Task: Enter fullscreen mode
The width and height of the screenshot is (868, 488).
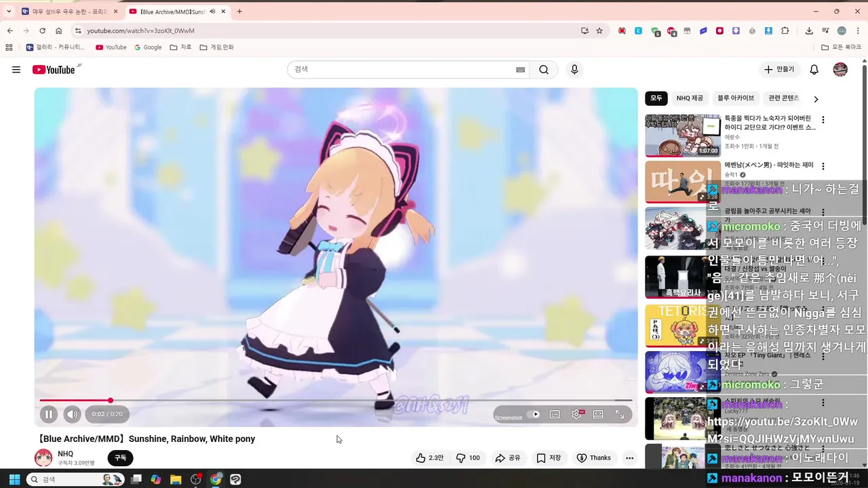Action: 620,414
